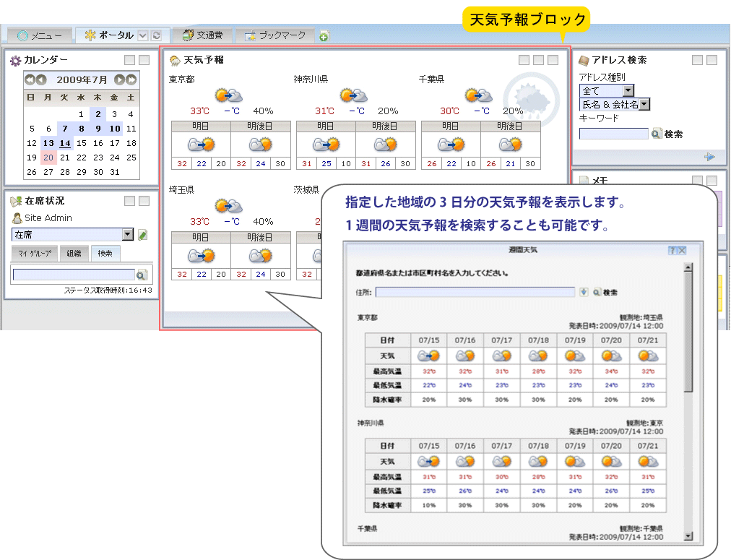The width and height of the screenshot is (731, 560).
Task: Close the 週間天気 dialog
Action: click(x=682, y=251)
